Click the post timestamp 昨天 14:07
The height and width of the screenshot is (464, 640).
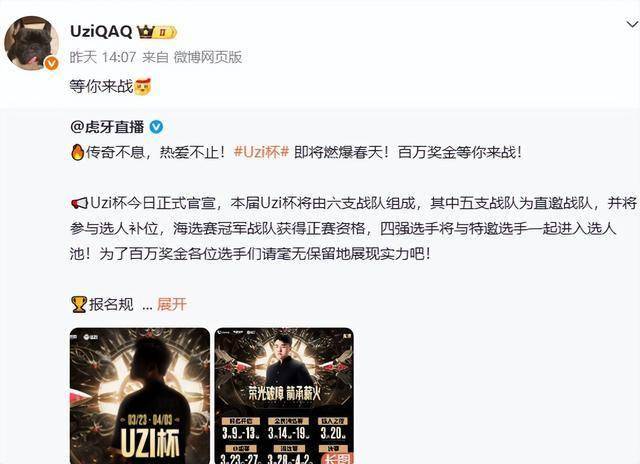click(102, 57)
